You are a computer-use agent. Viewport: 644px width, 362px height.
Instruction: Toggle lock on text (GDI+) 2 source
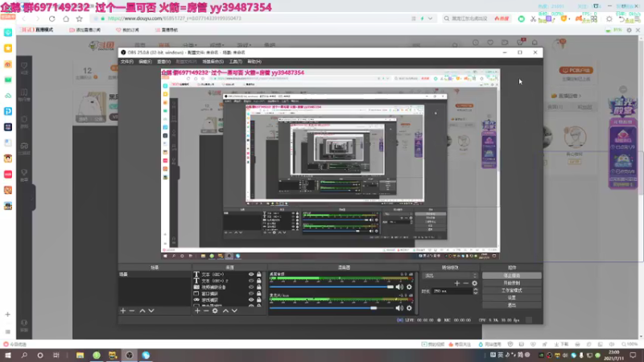[x=258, y=281]
